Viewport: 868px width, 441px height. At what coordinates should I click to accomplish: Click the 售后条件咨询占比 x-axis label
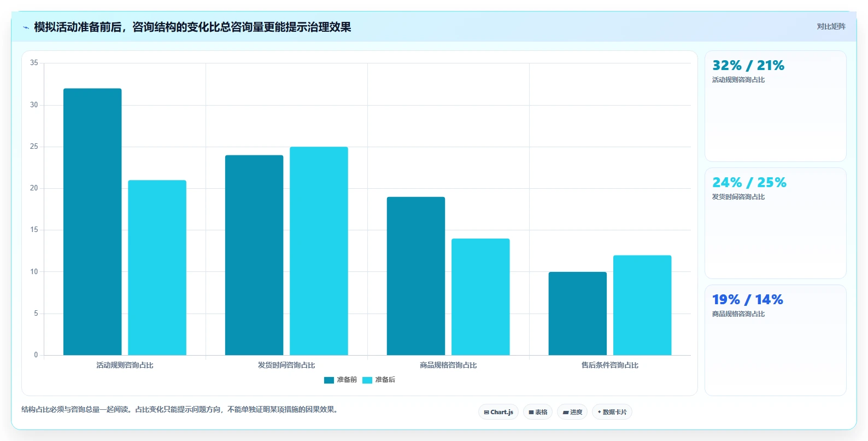[x=610, y=365]
